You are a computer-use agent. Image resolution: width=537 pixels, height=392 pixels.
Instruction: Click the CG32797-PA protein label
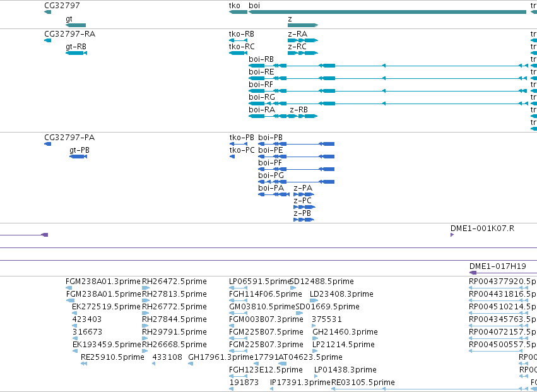(69, 138)
